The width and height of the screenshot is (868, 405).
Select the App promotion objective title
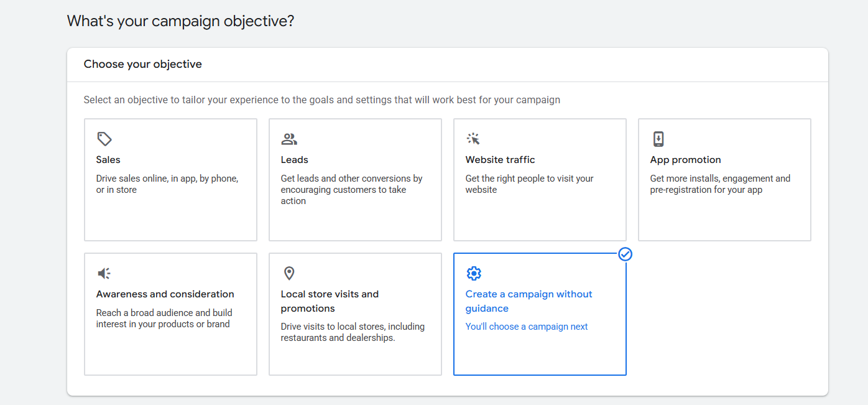685,160
